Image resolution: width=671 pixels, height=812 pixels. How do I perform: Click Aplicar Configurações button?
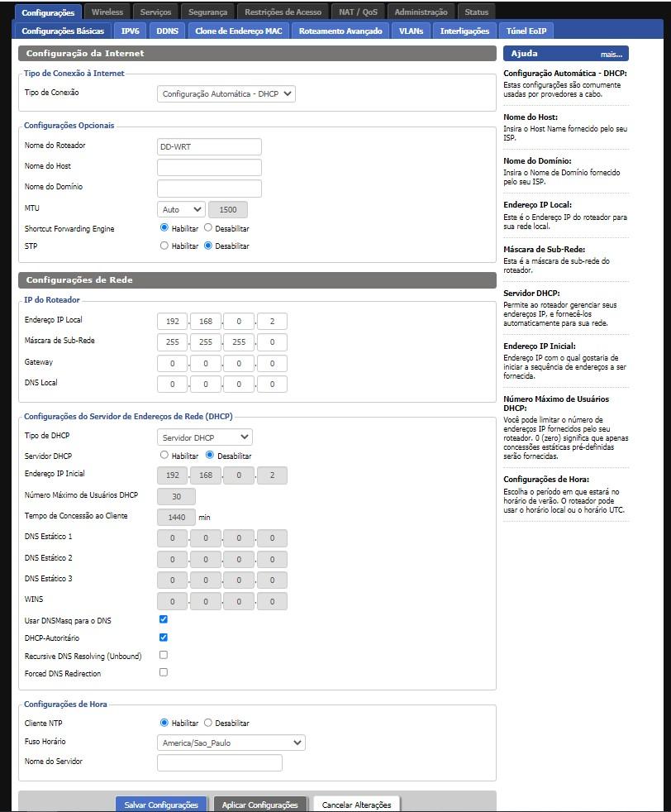pyautogui.click(x=260, y=805)
